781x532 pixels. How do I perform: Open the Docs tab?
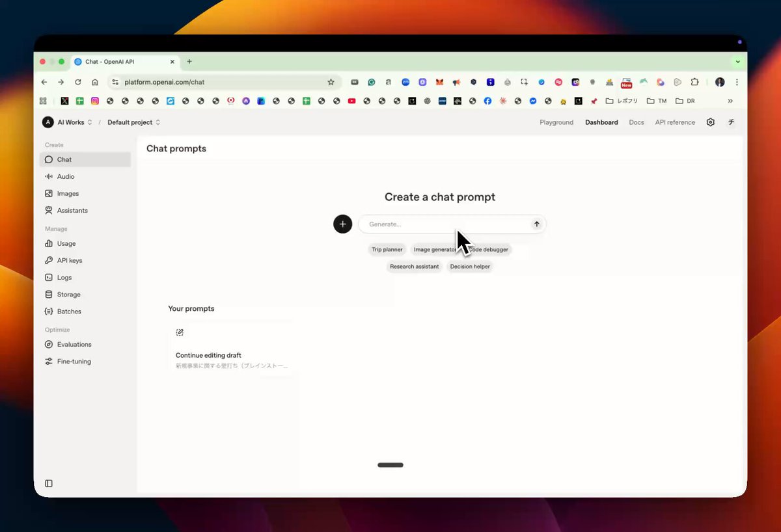tap(637, 122)
